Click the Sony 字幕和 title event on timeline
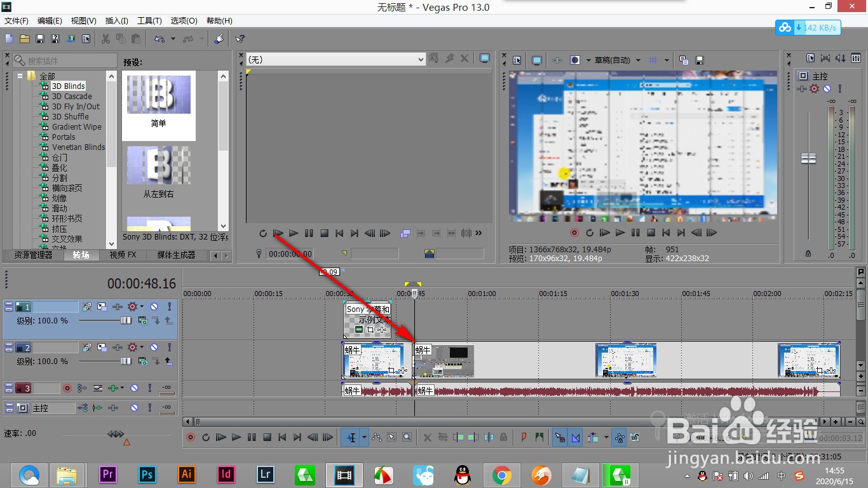Screen dimensions: 868x488 tap(367, 319)
